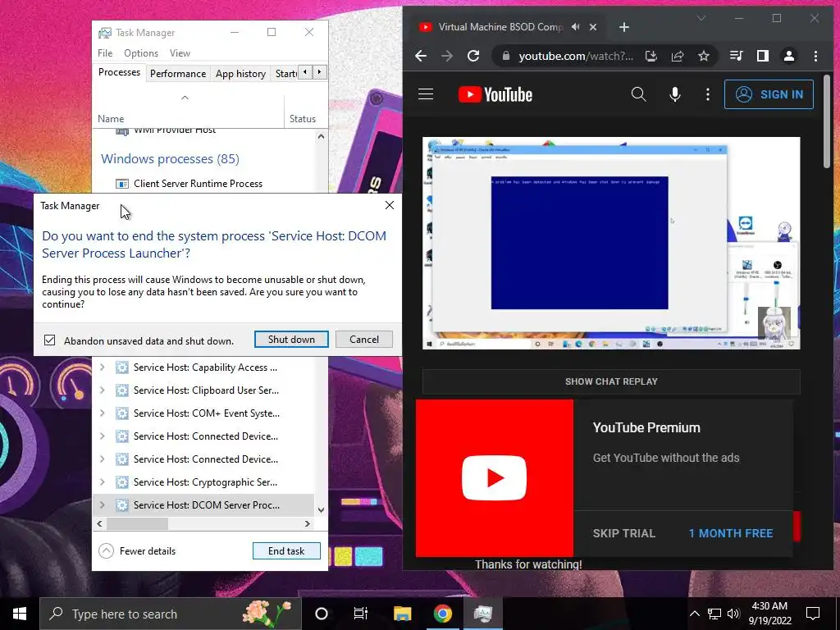
Task: Open a new Chrome tab
Action: [x=624, y=27]
